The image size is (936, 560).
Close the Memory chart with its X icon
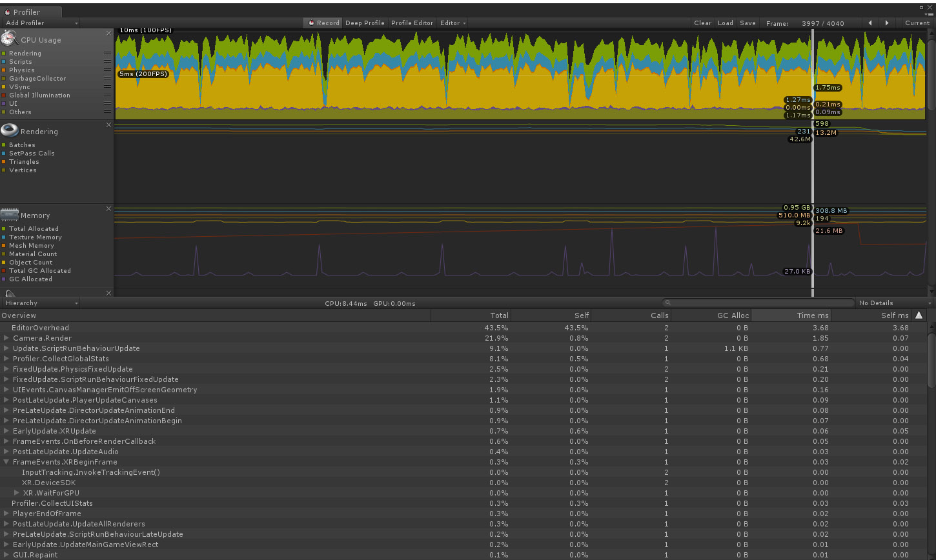(108, 208)
